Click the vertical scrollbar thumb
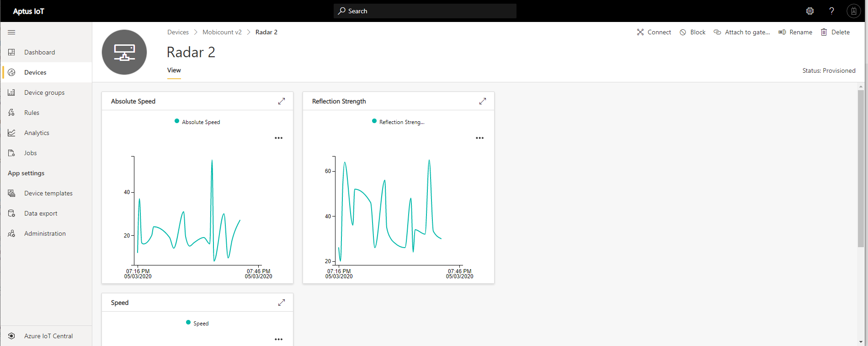 pos(861,168)
